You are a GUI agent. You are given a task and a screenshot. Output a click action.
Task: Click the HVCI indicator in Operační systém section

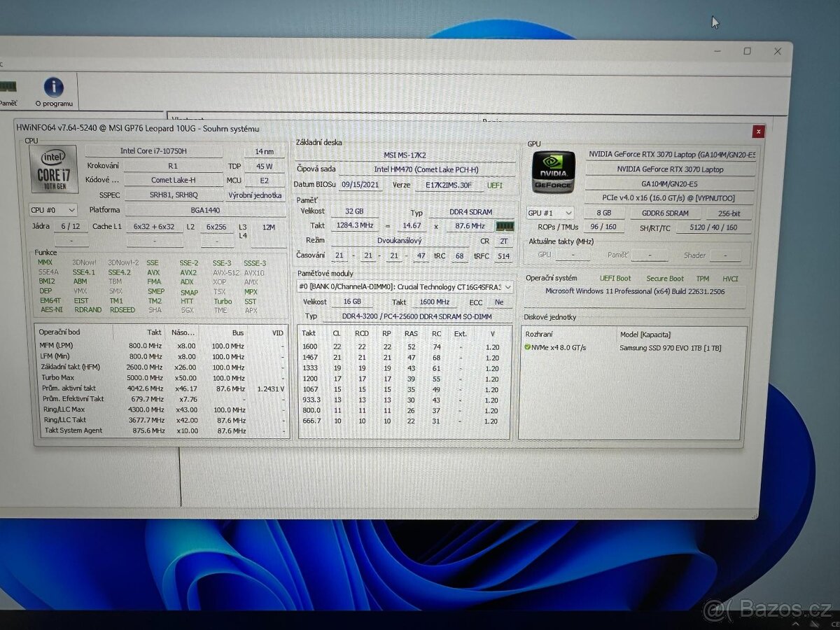pyautogui.click(x=730, y=278)
